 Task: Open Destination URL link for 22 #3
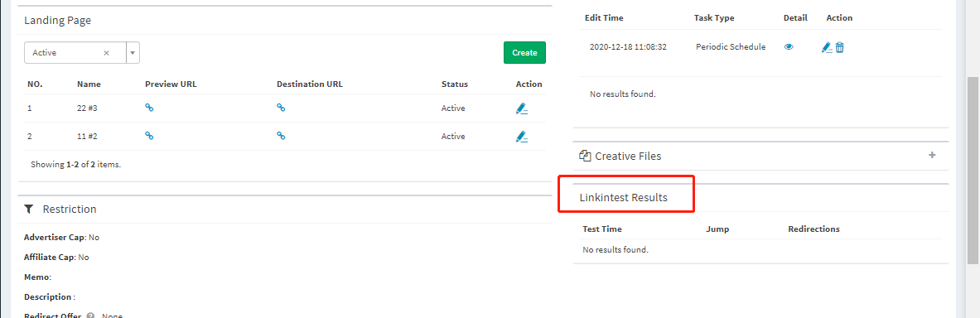click(282, 108)
